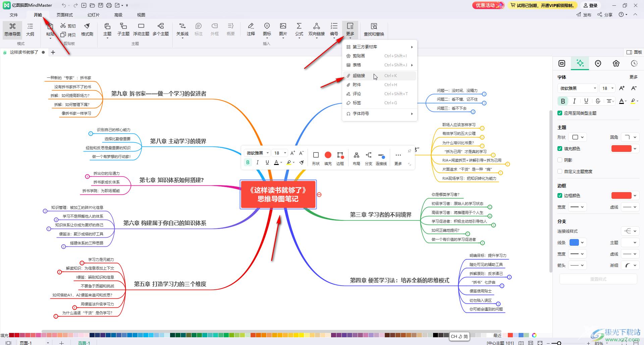Open the topic shape (形状) dropdown

pyautogui.click(x=578, y=137)
